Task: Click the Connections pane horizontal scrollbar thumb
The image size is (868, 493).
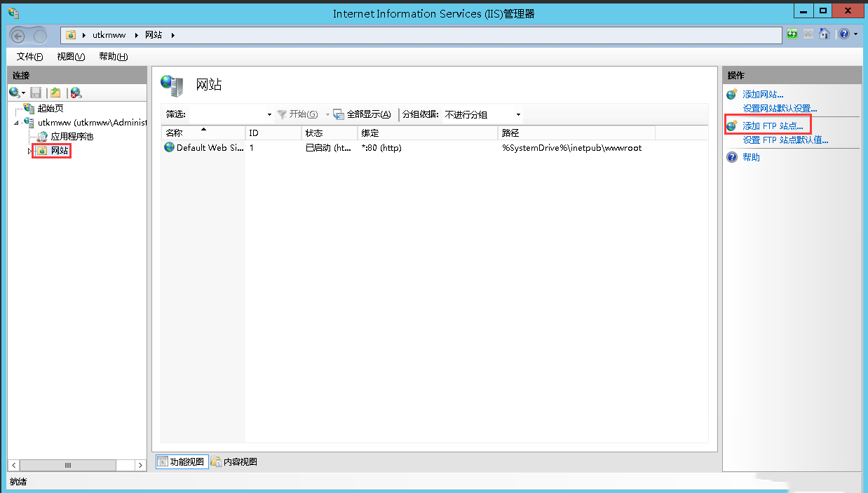Action: coord(68,465)
